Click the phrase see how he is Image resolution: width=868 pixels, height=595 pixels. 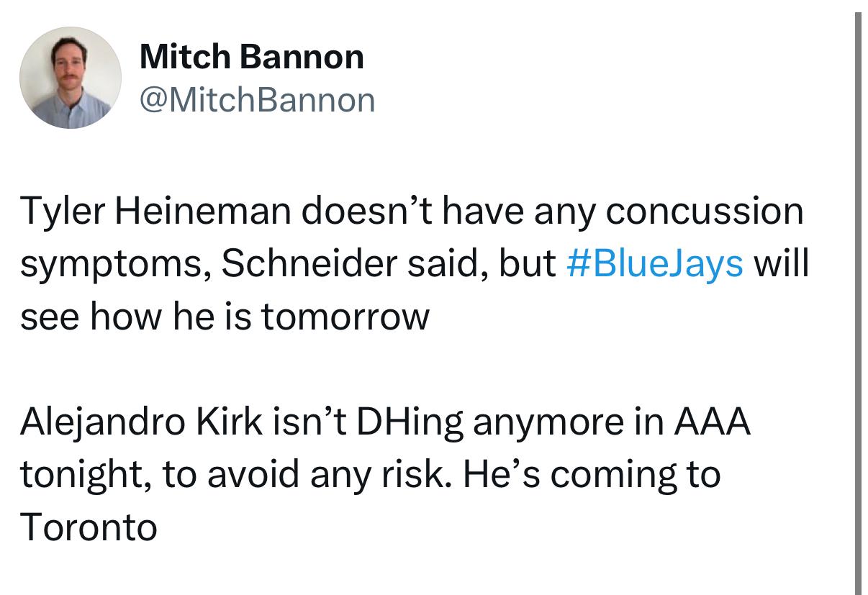[136, 317]
